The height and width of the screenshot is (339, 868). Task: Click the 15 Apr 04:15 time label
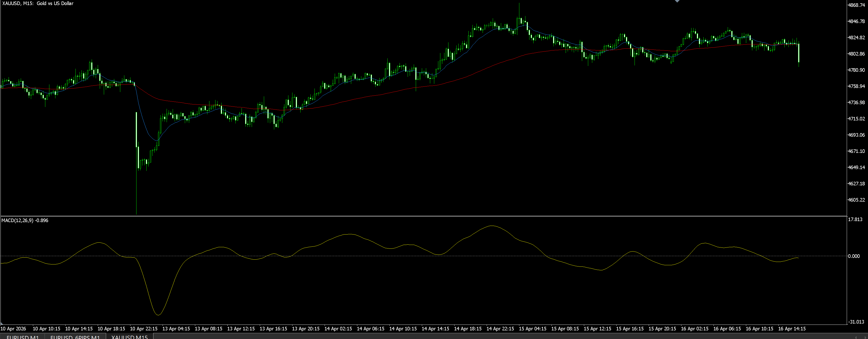click(x=532, y=329)
